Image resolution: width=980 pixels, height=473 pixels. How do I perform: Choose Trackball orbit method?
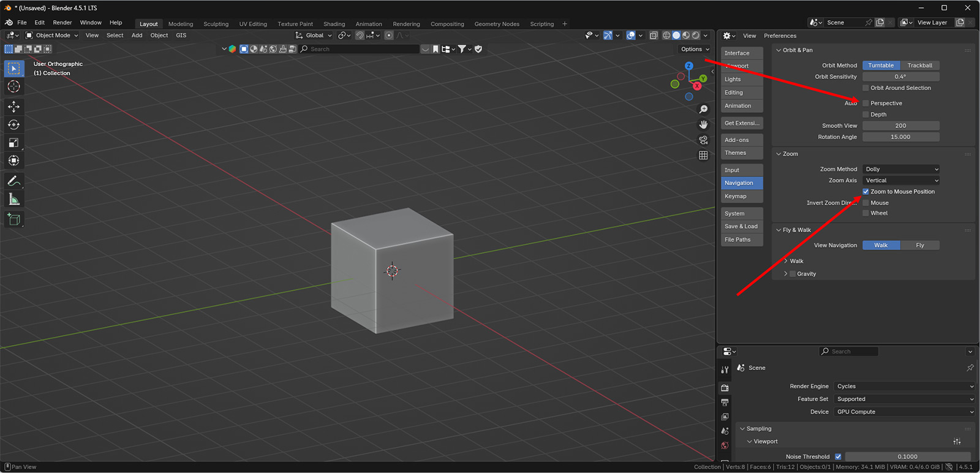[919, 66]
